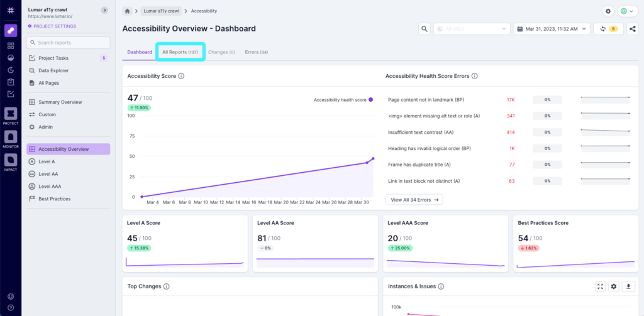Open the Project Settings link
This screenshot has width=644, height=316.
[52, 26]
